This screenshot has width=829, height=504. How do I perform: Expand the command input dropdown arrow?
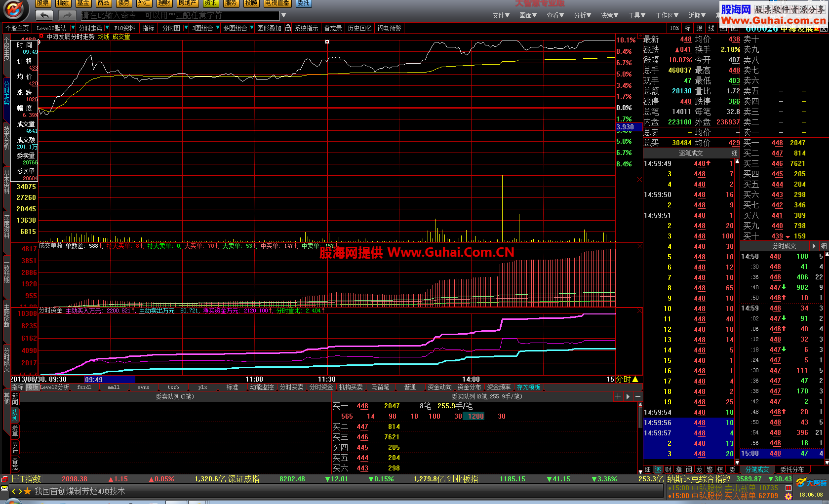coord(283,15)
